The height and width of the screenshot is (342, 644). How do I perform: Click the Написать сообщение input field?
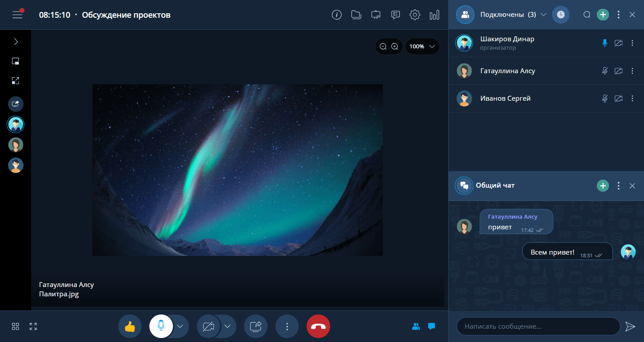(x=538, y=326)
